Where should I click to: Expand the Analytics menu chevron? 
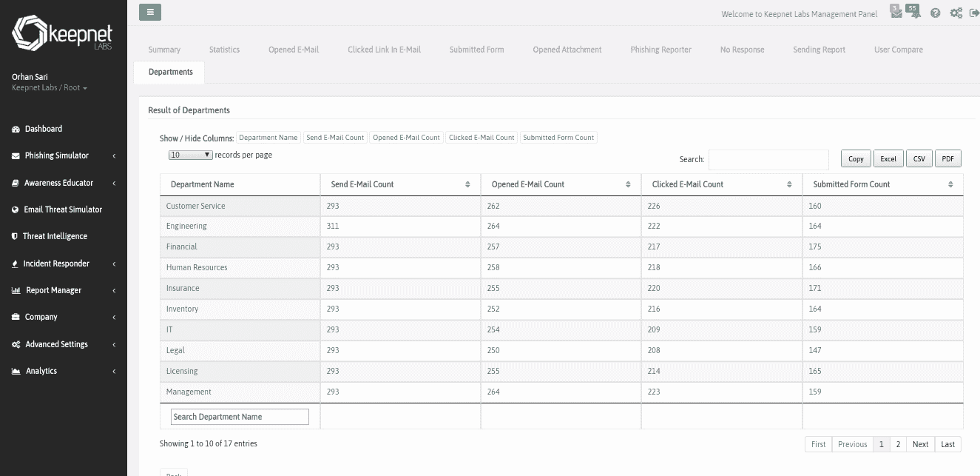pos(114,371)
